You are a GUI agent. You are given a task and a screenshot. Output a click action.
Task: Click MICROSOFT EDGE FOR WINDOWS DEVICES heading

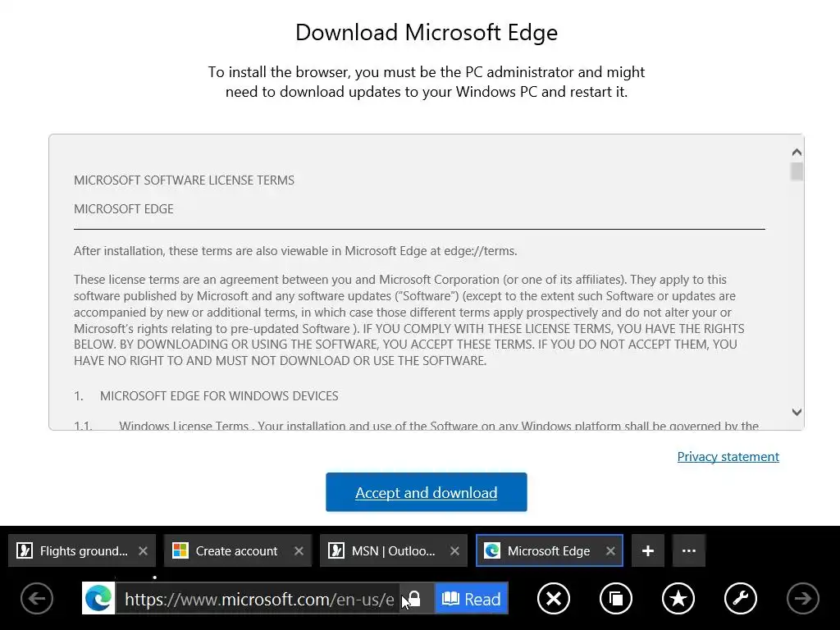(x=219, y=396)
